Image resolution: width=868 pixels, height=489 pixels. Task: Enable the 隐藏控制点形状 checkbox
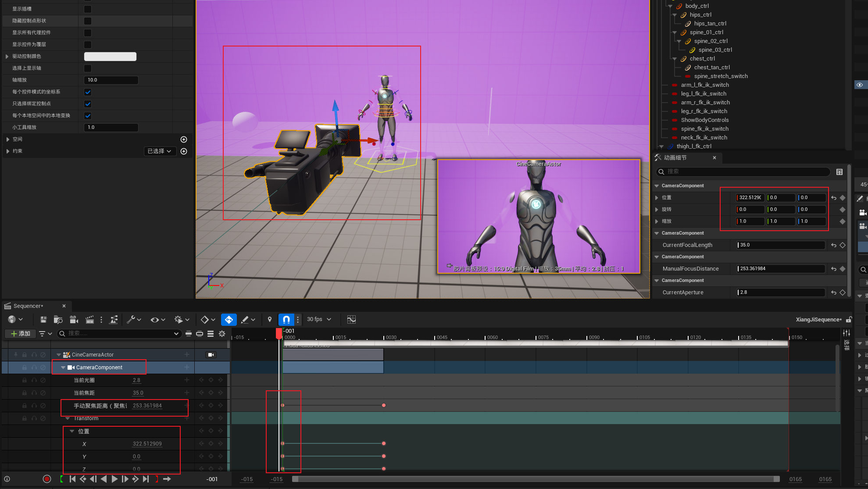click(x=88, y=21)
